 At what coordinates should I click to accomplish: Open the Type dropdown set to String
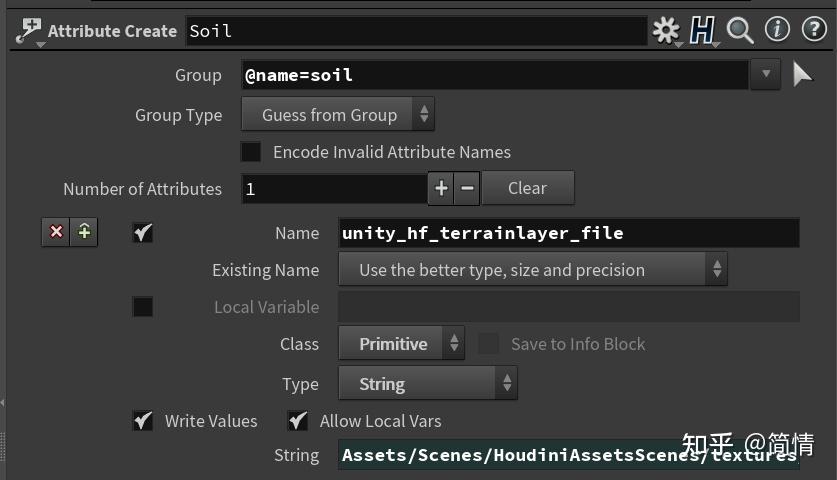coord(427,384)
